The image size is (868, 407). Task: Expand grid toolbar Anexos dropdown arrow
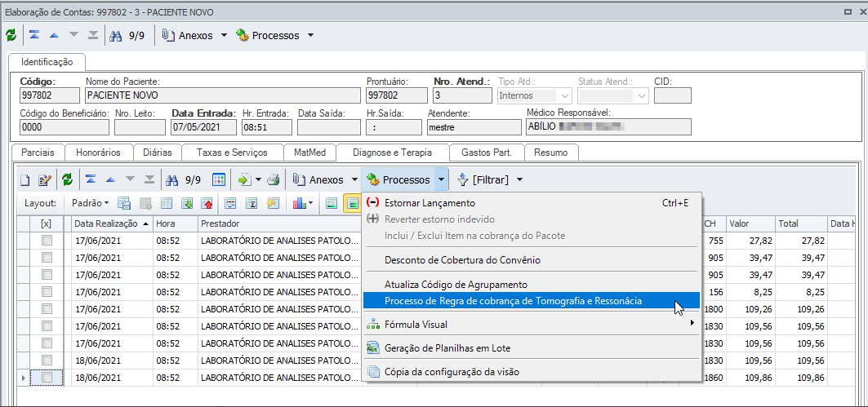click(354, 179)
